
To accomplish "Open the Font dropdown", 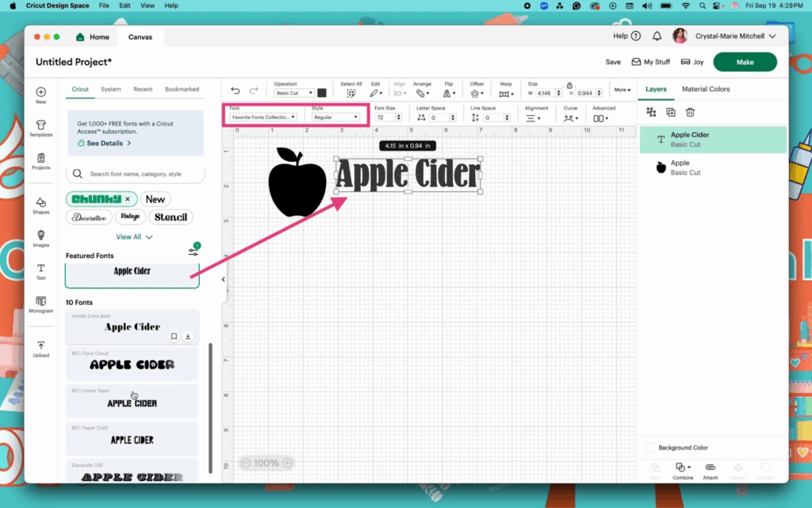I will [263, 117].
